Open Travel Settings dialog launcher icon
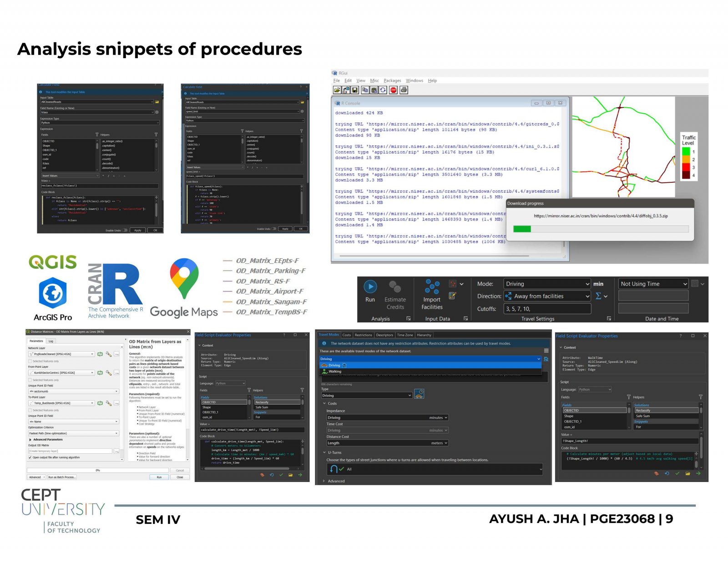728x562 pixels. tap(609, 319)
